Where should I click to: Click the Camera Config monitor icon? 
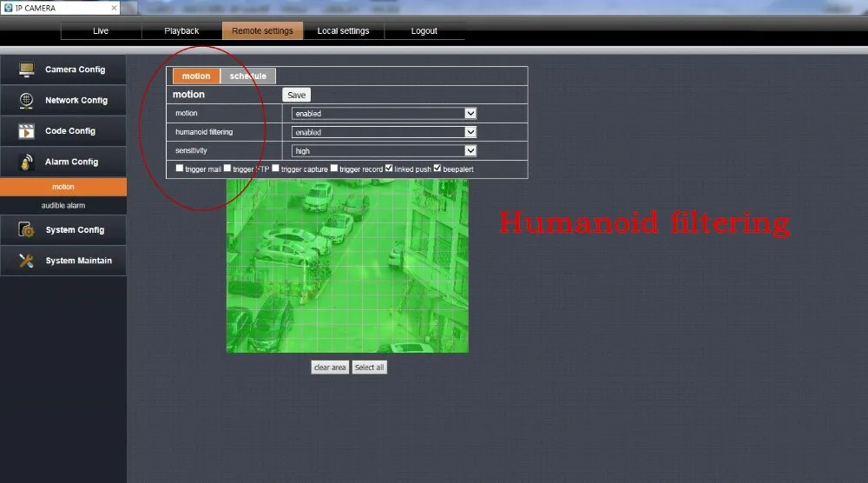click(x=26, y=69)
